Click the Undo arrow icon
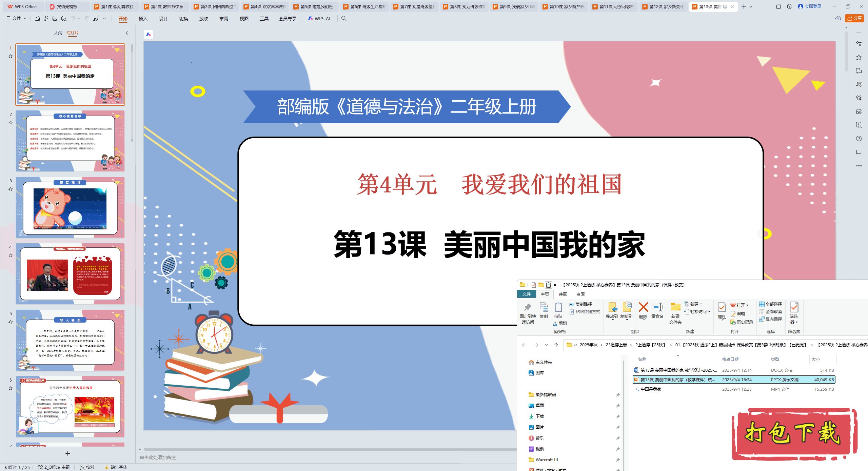This screenshot has width=868, height=471. pos(73,19)
